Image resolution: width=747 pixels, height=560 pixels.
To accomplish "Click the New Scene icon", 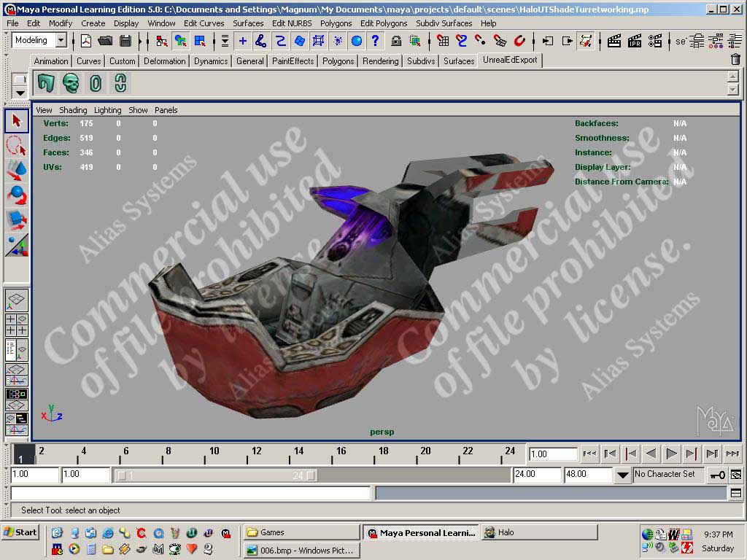I will point(86,41).
